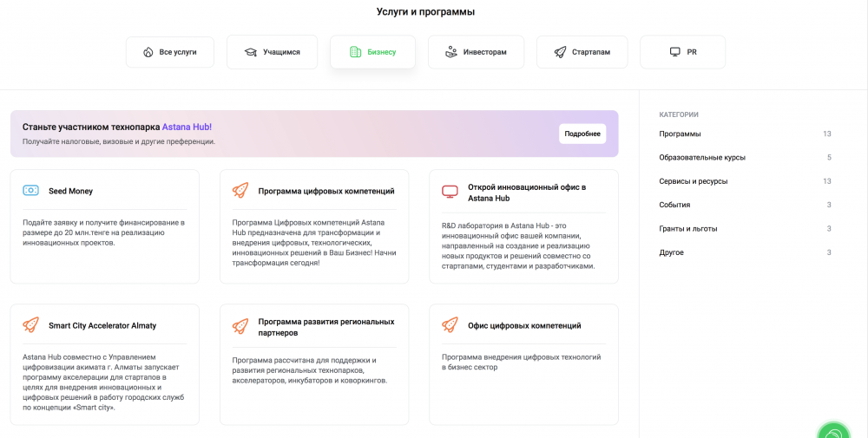Viewport: 868px width, 438px height.
Task: Open the Программа цифровых компетенций card
Action: (x=314, y=226)
